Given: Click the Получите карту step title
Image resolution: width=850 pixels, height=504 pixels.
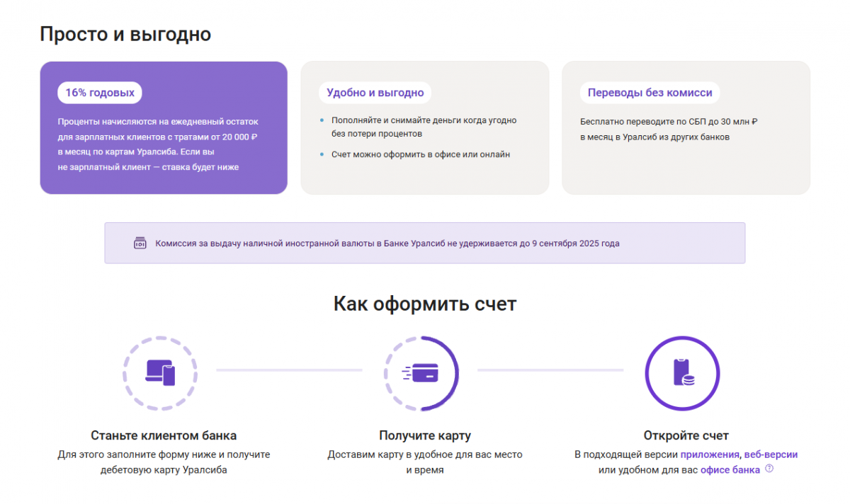Looking at the screenshot, I should [x=425, y=435].
